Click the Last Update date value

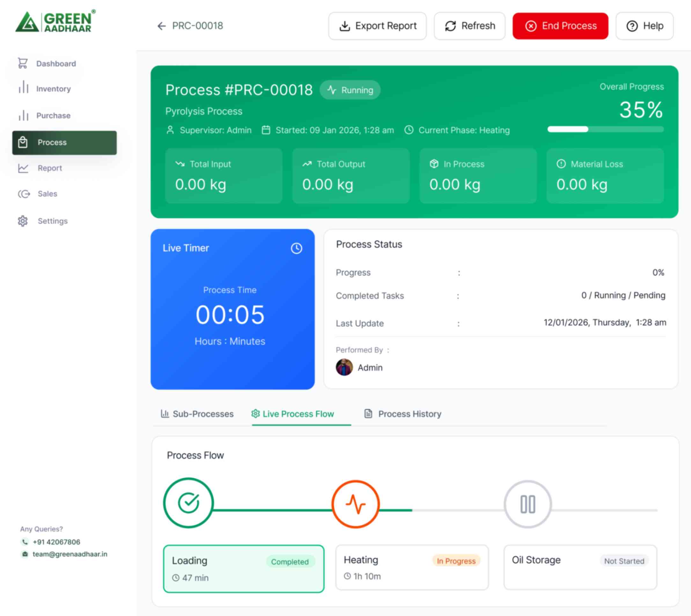coord(605,322)
